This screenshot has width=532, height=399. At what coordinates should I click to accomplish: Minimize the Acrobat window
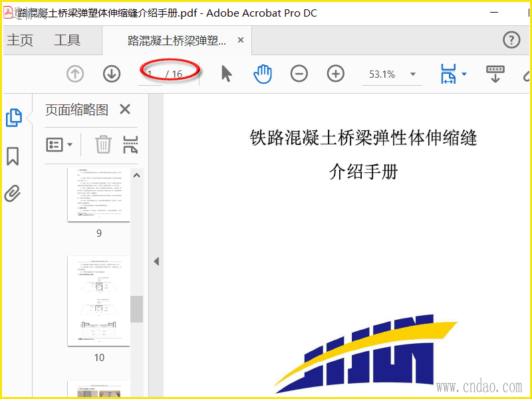(x=494, y=13)
